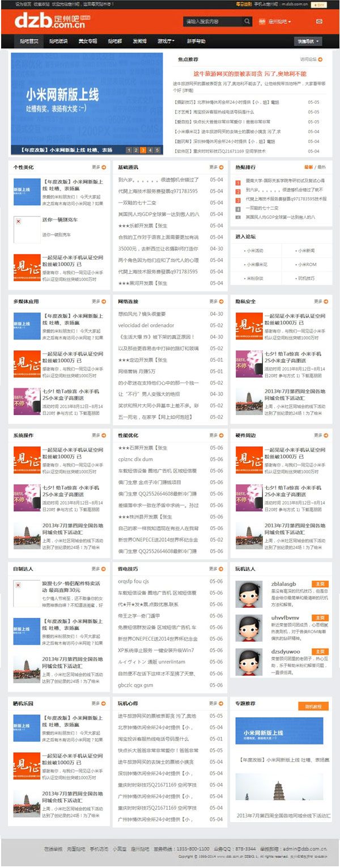Select slide 3 in banner pager
This screenshot has height=868, width=340.
click(143, 150)
